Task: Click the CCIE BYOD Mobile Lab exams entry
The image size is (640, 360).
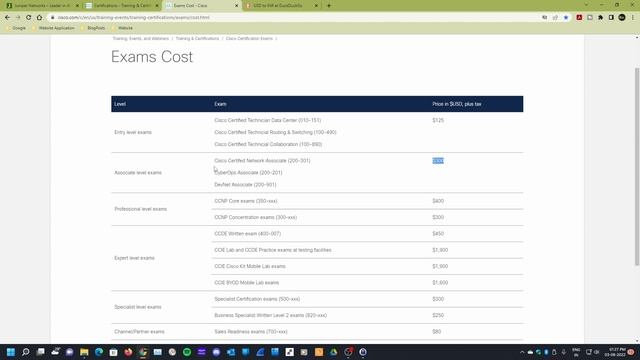Action: click(x=247, y=283)
